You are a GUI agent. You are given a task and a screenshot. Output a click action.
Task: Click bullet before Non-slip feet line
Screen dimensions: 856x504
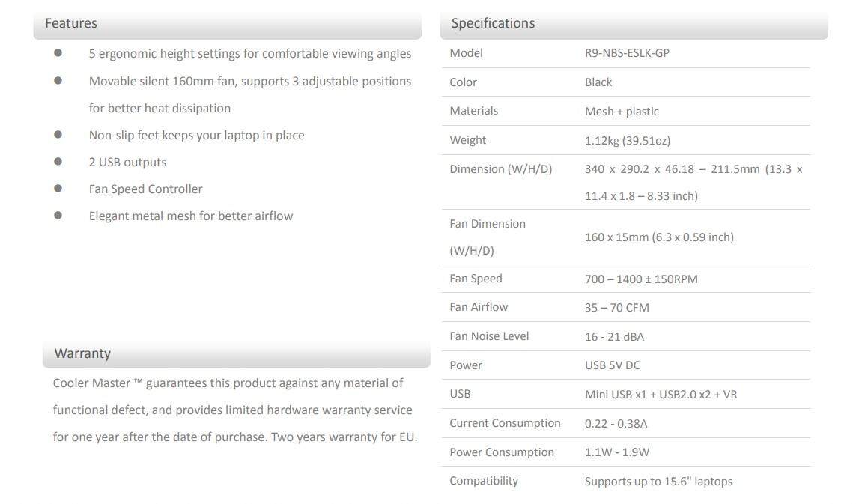pyautogui.click(x=58, y=134)
